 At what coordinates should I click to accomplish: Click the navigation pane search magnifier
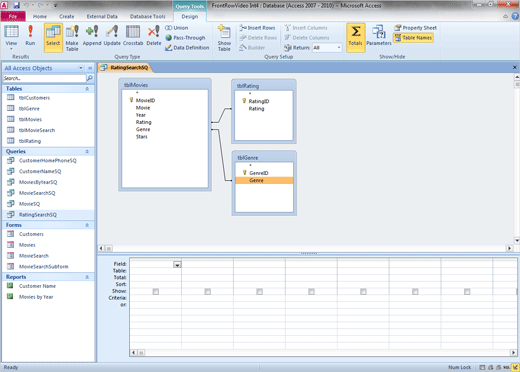point(90,78)
